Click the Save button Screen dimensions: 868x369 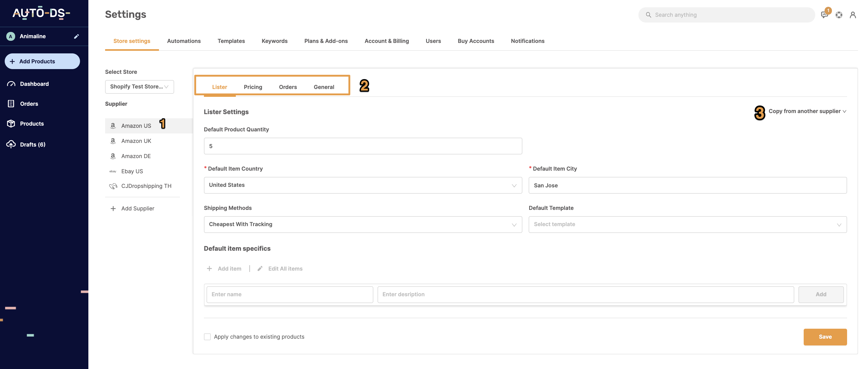[x=825, y=337]
